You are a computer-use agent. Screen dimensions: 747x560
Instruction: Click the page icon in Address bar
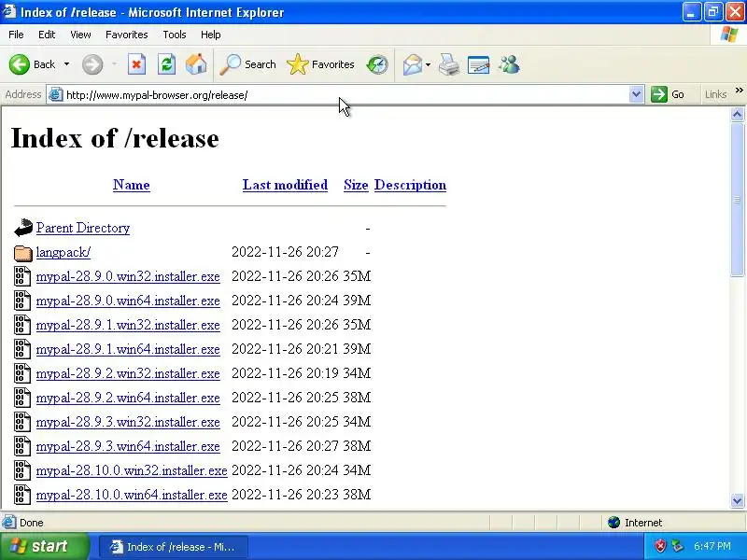56,95
